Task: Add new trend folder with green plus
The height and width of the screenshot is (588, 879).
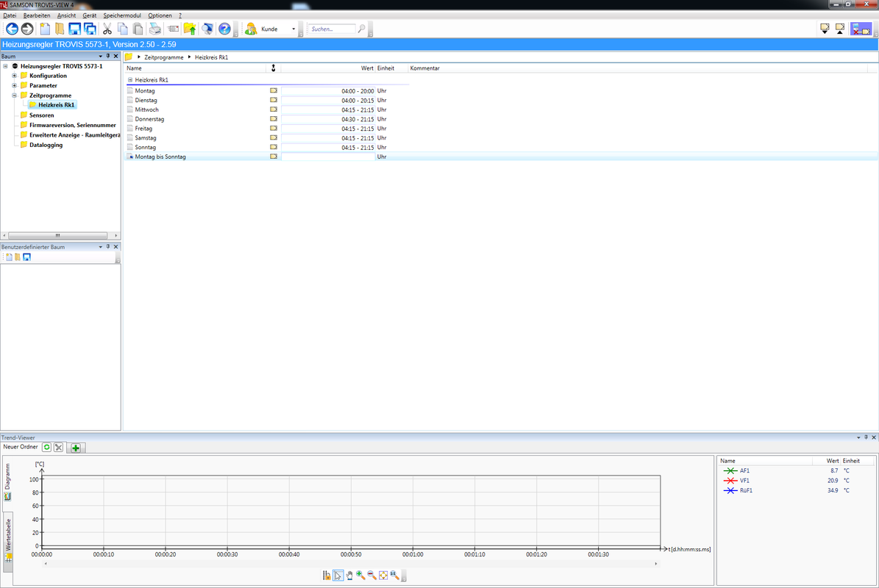Action: click(76, 448)
